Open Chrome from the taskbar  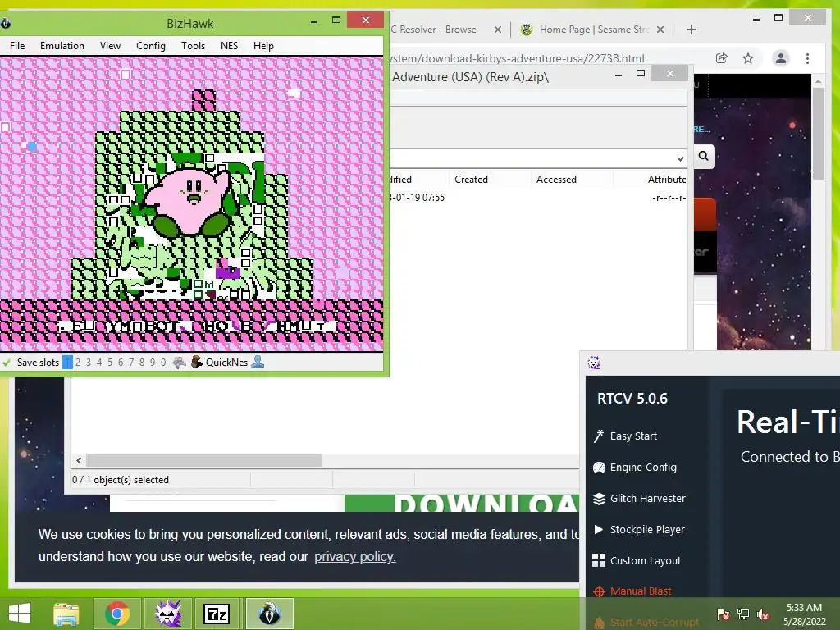click(116, 614)
